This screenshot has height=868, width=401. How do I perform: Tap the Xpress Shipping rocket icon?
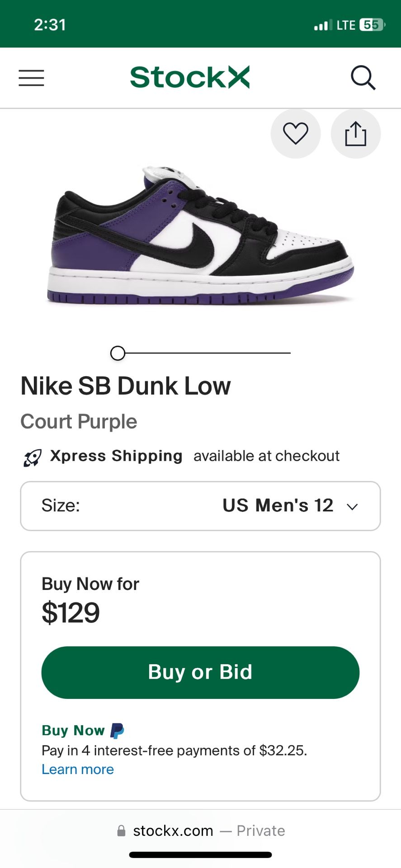tap(33, 457)
